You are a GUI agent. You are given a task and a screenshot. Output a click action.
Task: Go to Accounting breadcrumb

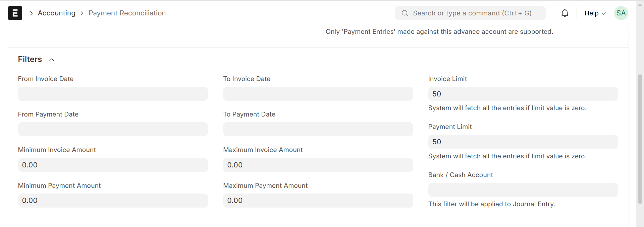56,13
